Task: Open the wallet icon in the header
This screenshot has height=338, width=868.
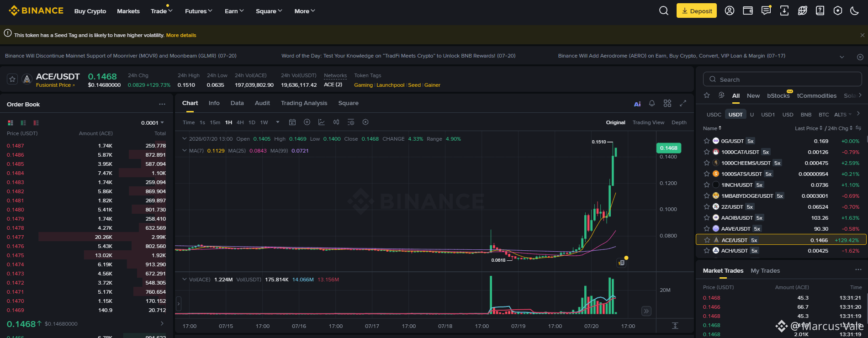Action: (748, 11)
